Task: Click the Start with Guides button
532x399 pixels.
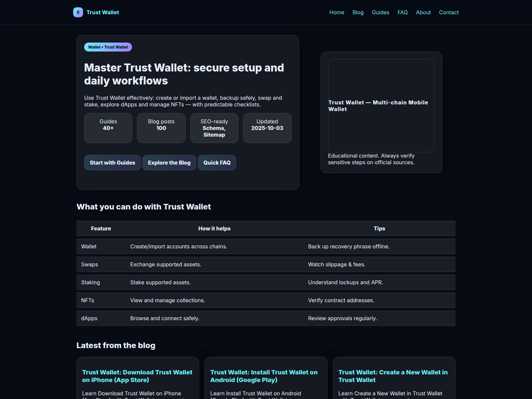Action: (x=112, y=163)
